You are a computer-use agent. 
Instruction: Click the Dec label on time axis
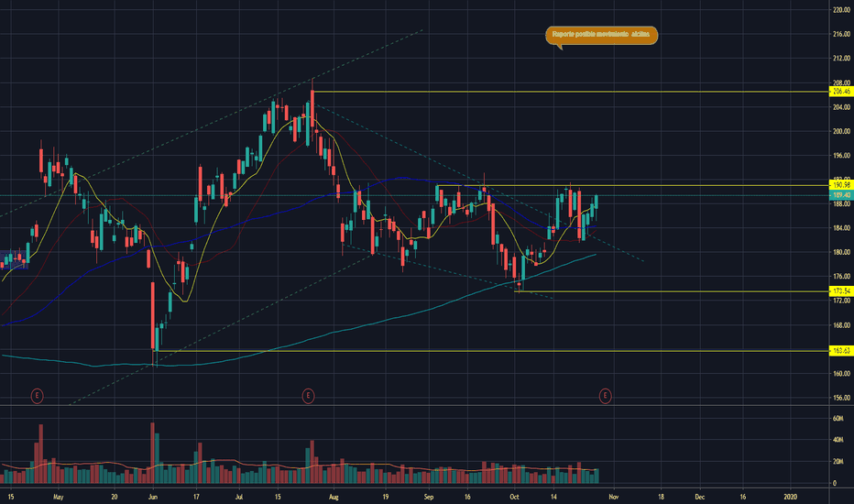699,497
